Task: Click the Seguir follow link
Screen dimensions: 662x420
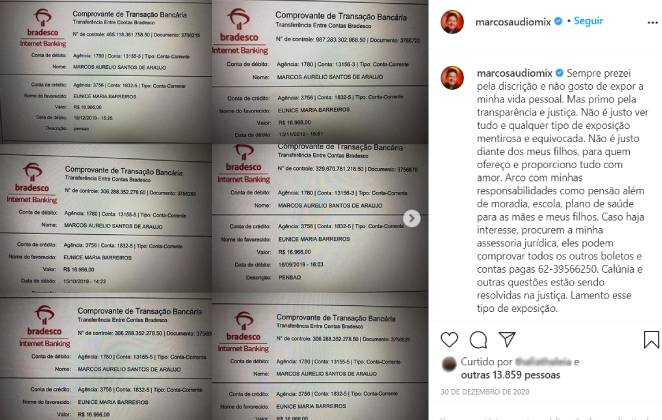Action: tap(588, 21)
